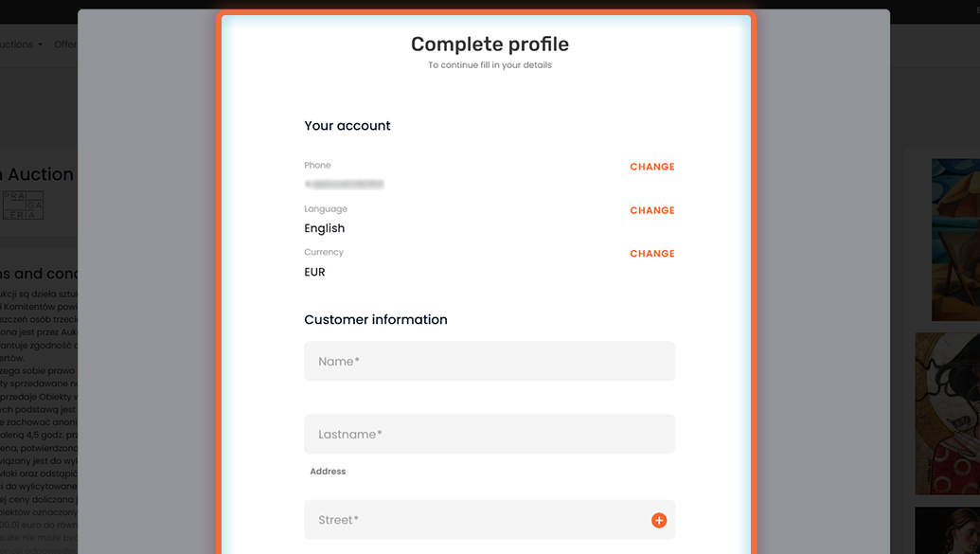This screenshot has height=554, width=980.
Task: Click CHANGE next to Currency
Action: pos(651,254)
